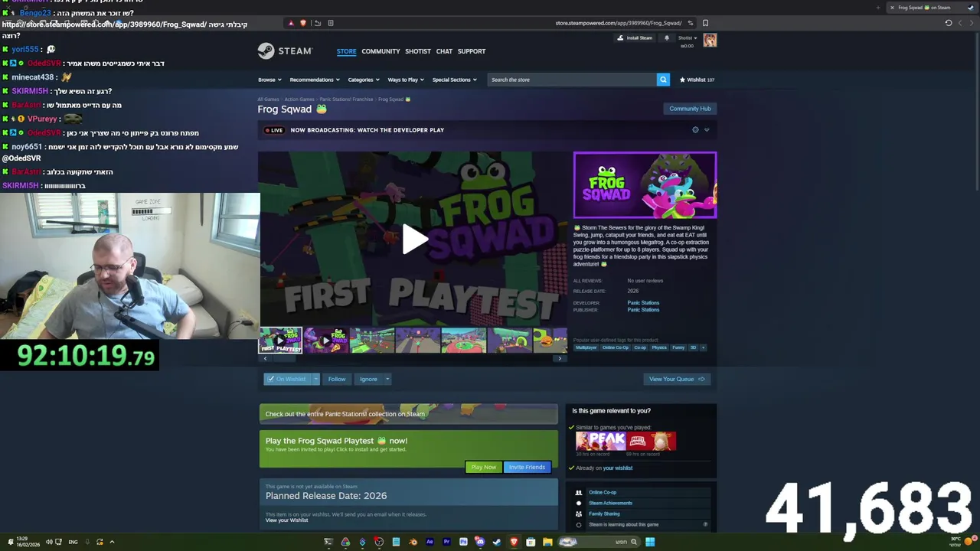The image size is (980, 551).
Task: Open Premiere Pro from the taskbar
Action: (446, 542)
